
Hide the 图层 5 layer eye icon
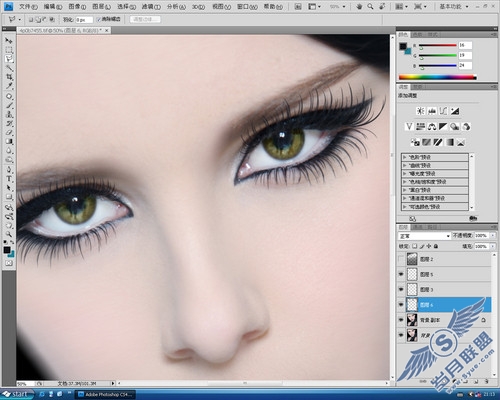click(x=401, y=274)
